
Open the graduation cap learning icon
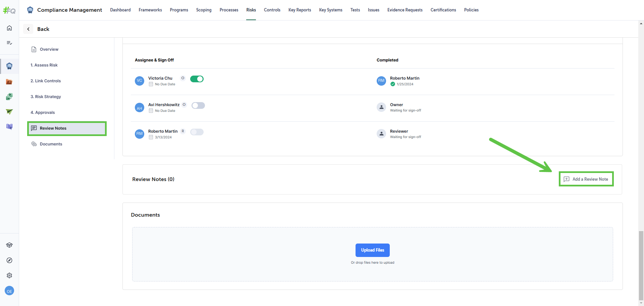[9, 245]
